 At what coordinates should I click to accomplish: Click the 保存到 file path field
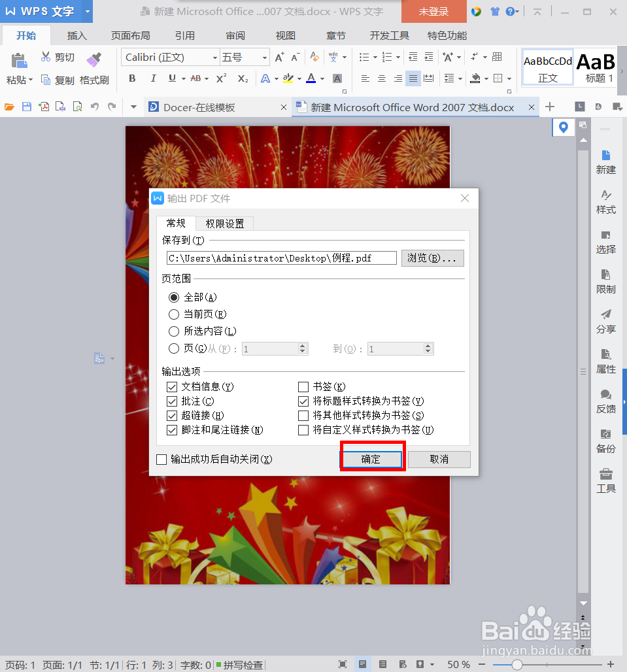(282, 258)
